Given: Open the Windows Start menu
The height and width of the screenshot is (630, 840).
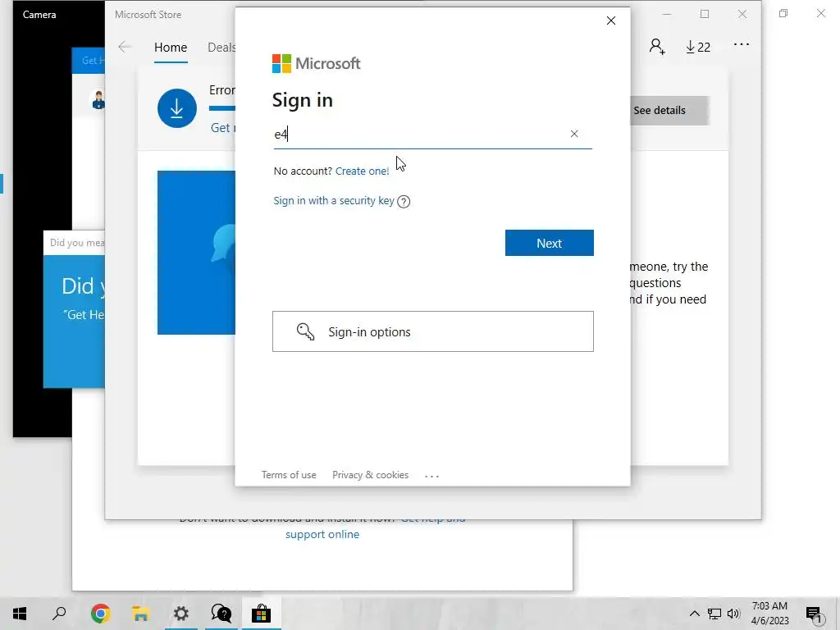Looking at the screenshot, I should 20,614.
